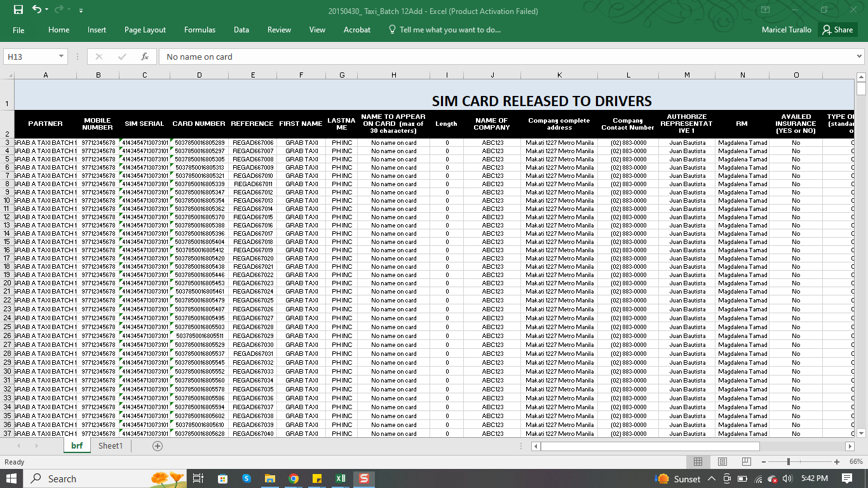Image resolution: width=868 pixels, height=488 pixels.
Task: Click the Undo arrow icon
Action: 36,10
